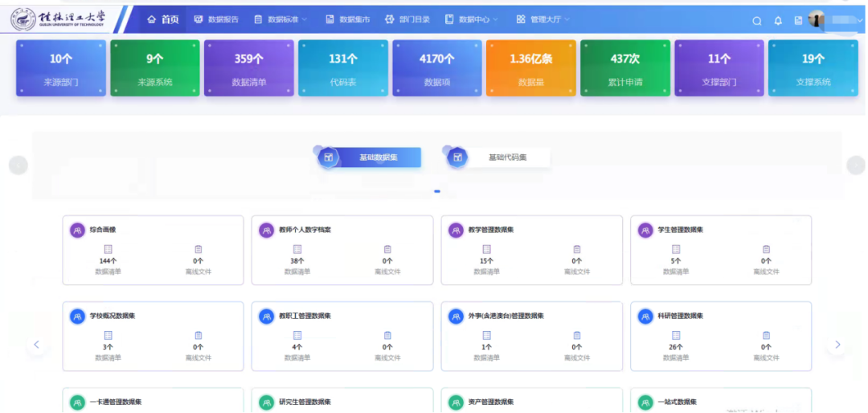Select the 基础数据集 tab
868x413 pixels.
click(x=370, y=157)
